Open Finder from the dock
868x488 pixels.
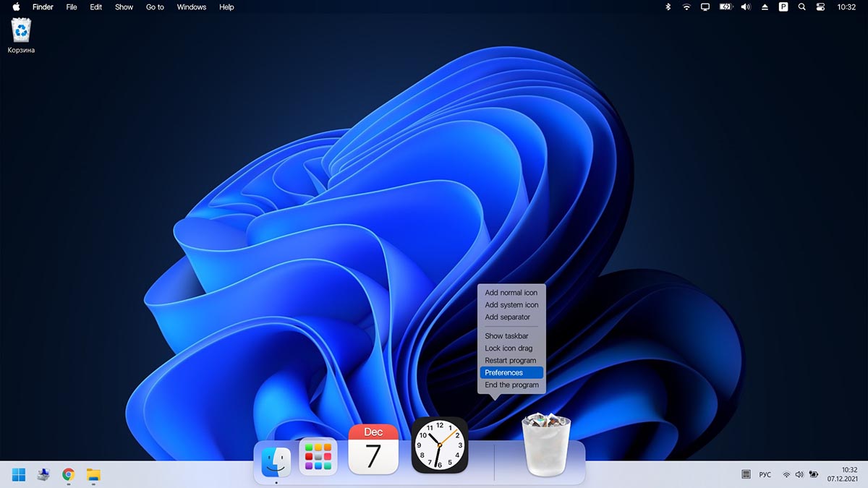point(276,461)
